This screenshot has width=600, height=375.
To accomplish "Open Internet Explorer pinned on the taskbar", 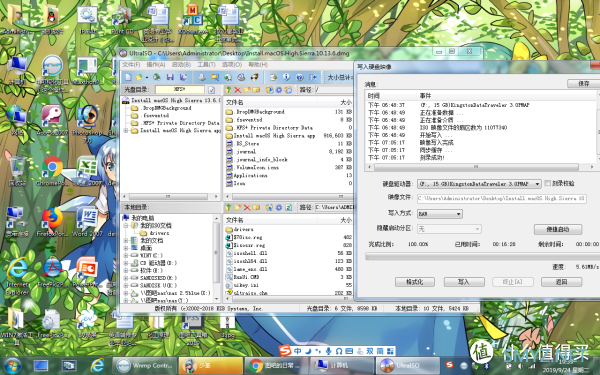I will (x=98, y=366).
